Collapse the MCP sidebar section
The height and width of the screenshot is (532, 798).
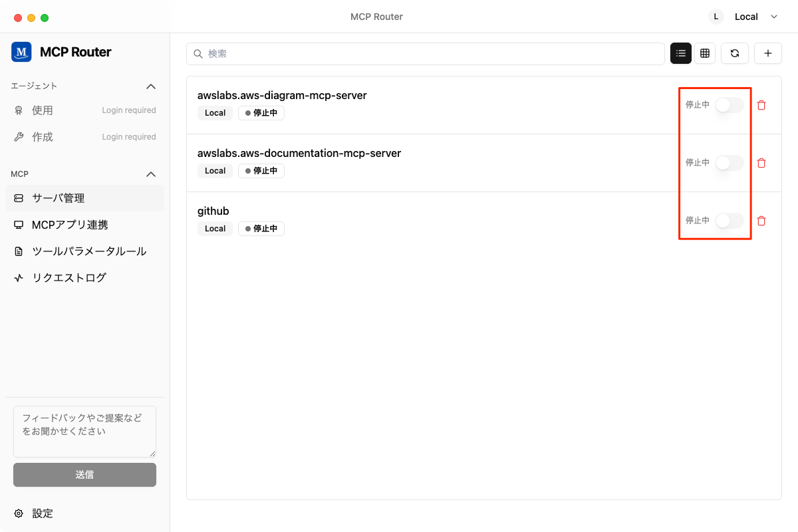[x=151, y=174]
